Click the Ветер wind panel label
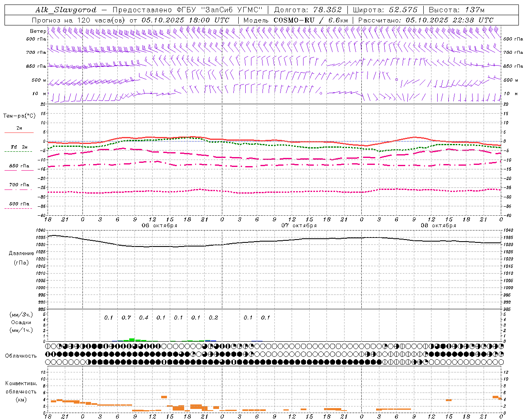 (x=38, y=31)
